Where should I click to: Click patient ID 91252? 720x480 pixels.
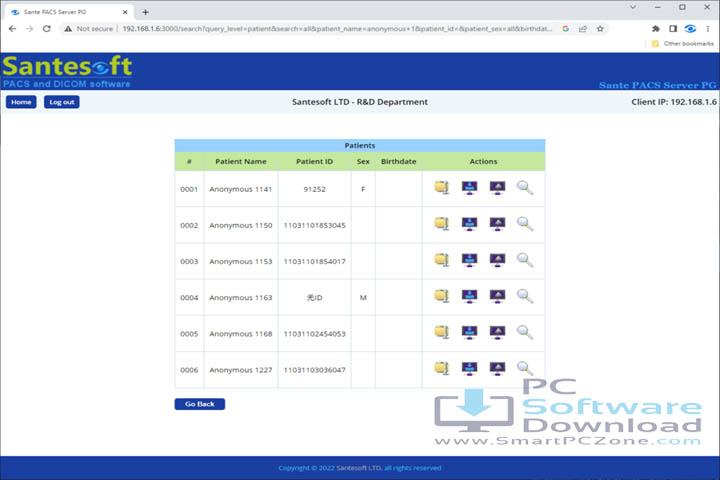point(315,189)
